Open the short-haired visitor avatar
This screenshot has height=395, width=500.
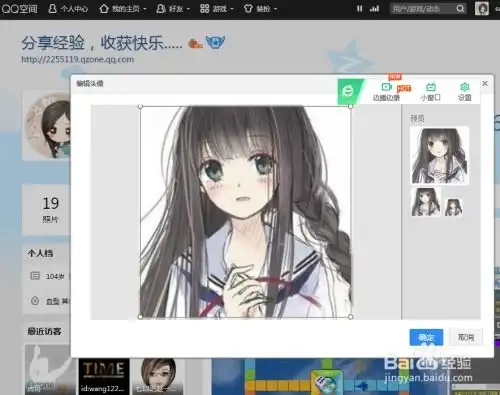[158, 376]
